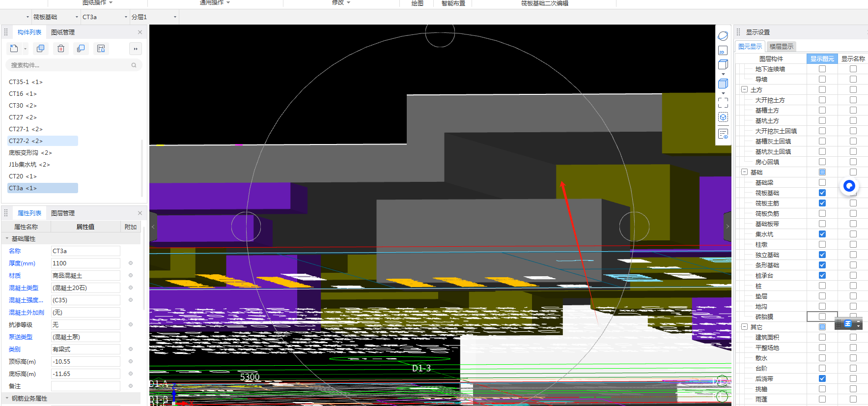Click the 泵送类型 property link
The width and height of the screenshot is (868, 406).
pyautogui.click(x=21, y=337)
